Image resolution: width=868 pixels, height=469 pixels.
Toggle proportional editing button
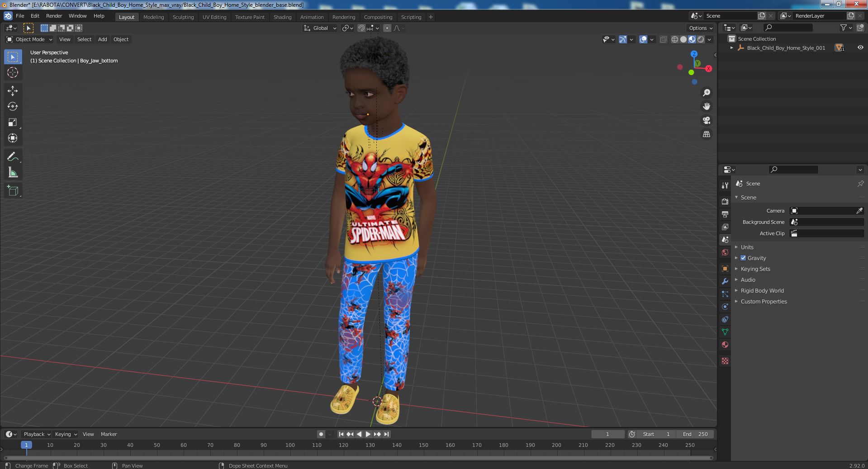tap(387, 28)
